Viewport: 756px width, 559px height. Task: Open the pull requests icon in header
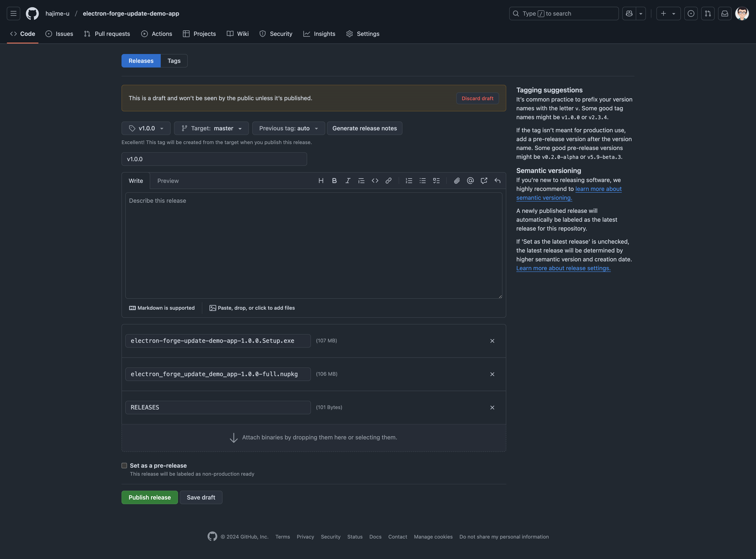(708, 14)
